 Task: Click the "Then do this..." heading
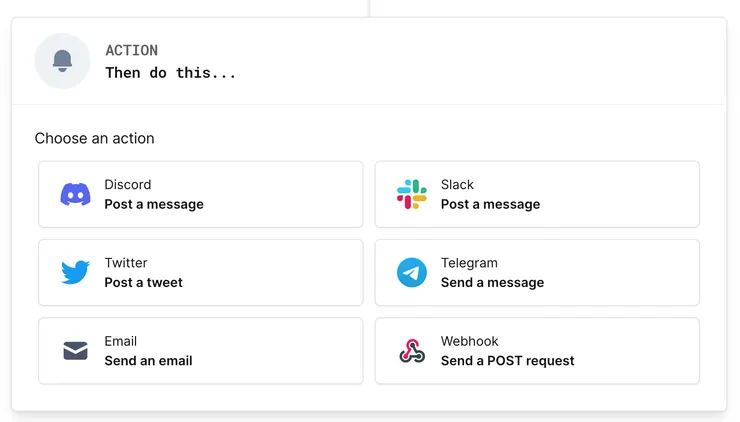coord(170,72)
